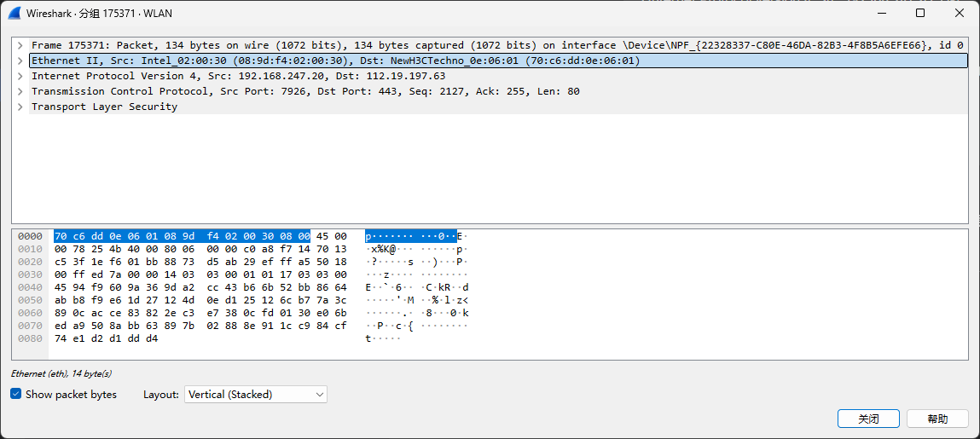
Task: Click the 帮助 help button
Action: [937, 419]
